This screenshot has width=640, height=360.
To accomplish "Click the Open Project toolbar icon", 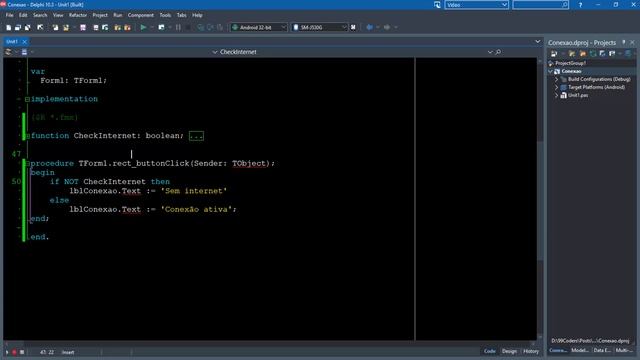I will [65, 27].
